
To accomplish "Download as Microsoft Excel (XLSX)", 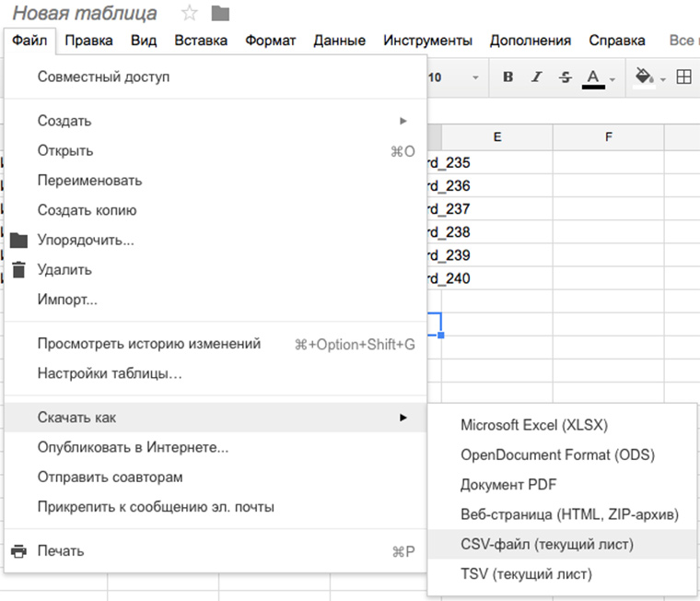I will [x=534, y=425].
